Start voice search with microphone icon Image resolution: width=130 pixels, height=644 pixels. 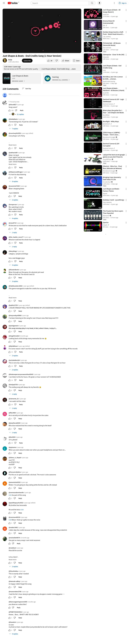(99, 3)
